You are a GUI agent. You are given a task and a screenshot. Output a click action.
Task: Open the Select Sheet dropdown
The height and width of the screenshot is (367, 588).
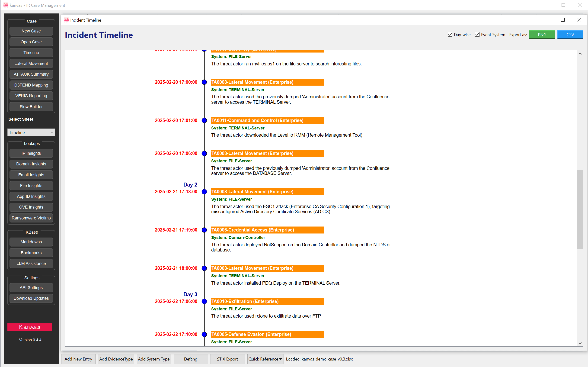(x=31, y=132)
